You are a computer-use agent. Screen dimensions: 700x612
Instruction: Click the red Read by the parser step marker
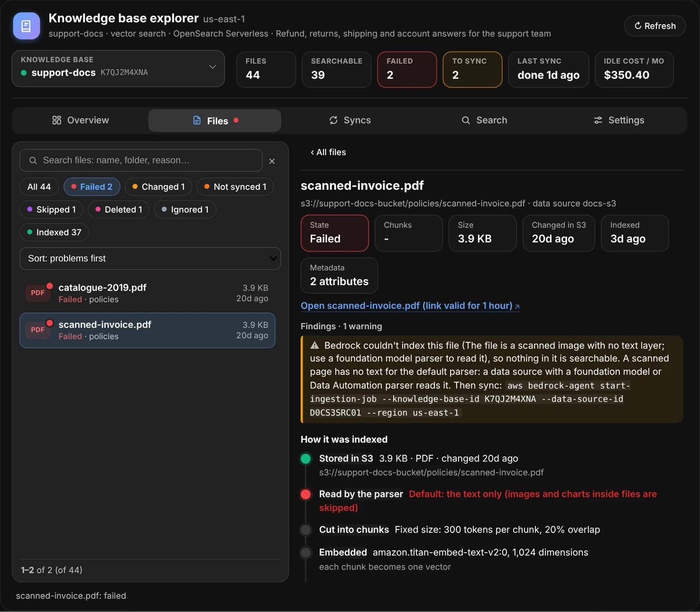(x=306, y=494)
